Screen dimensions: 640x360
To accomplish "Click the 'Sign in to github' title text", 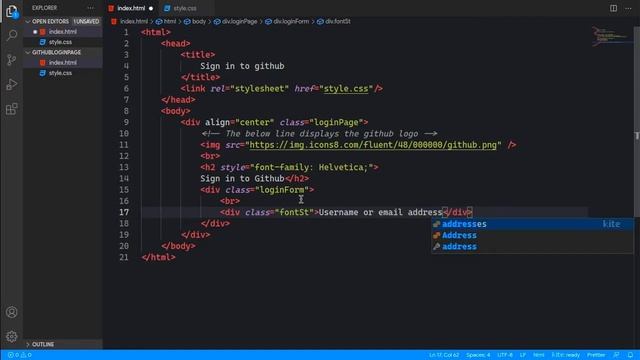I will click(242, 66).
